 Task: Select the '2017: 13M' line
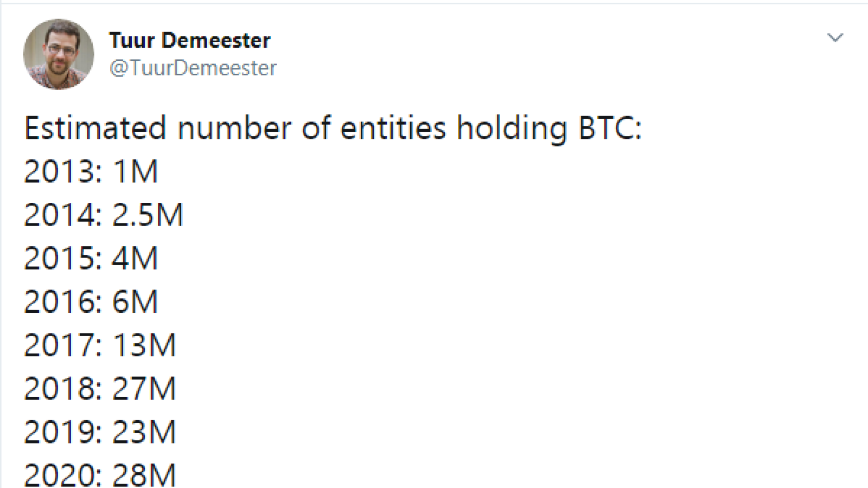point(100,345)
